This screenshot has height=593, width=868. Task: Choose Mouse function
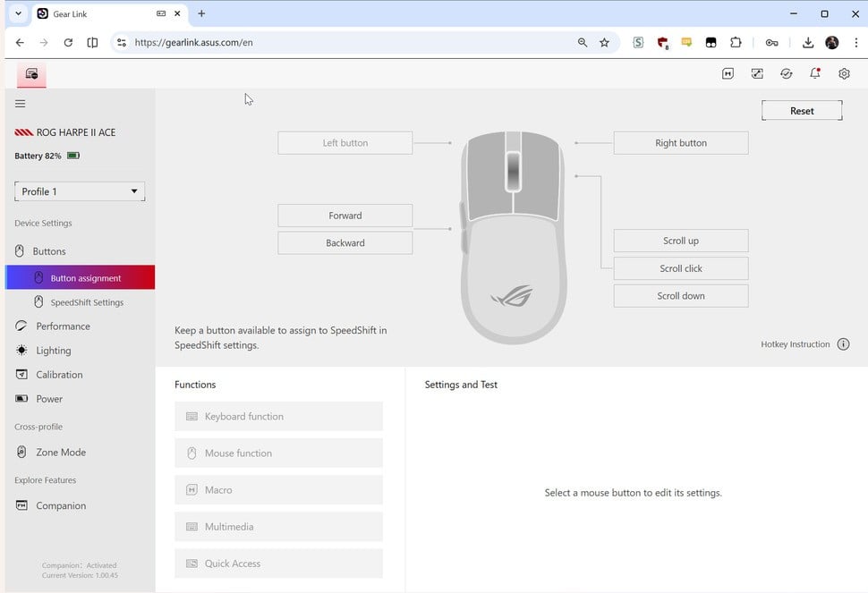pyautogui.click(x=278, y=453)
